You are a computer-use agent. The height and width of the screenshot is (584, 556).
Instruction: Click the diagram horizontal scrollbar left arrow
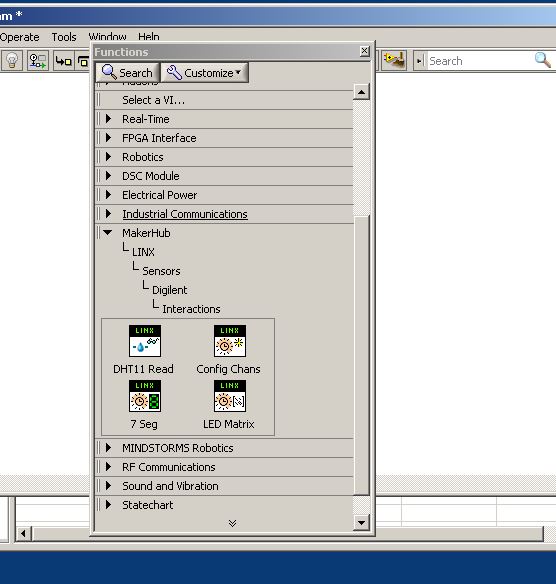[23, 534]
